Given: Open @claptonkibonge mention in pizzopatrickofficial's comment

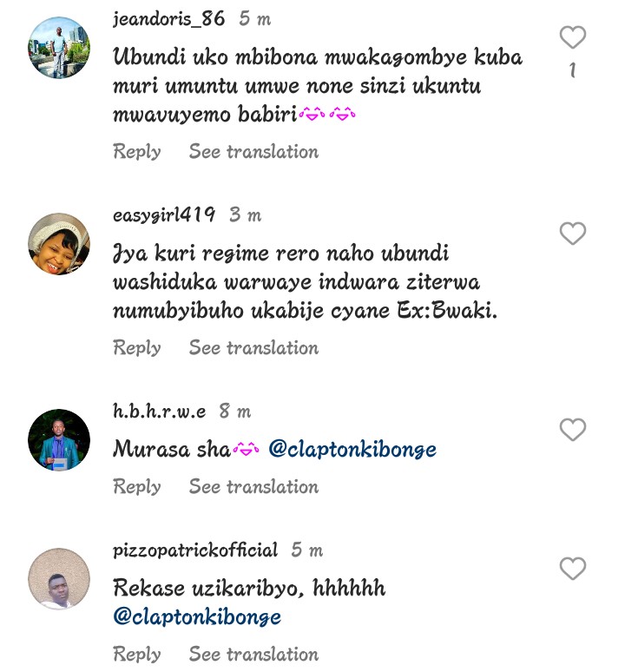Looking at the screenshot, I should click(197, 617).
